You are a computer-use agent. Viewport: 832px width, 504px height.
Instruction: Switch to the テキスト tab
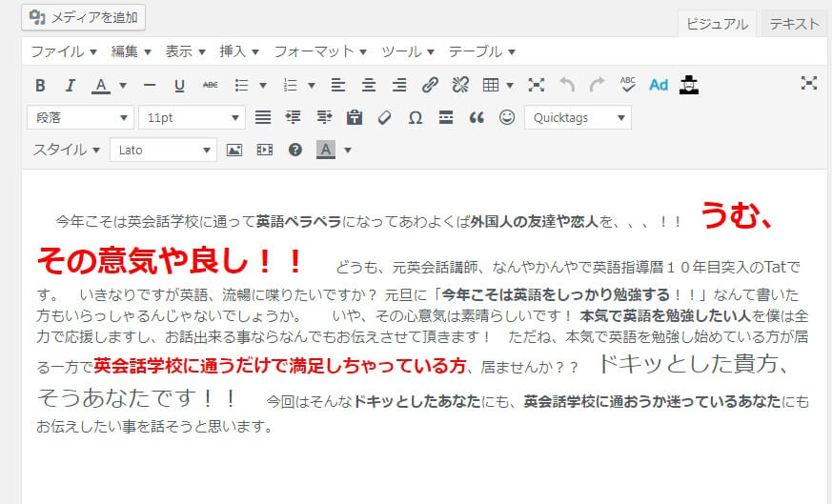(x=794, y=24)
